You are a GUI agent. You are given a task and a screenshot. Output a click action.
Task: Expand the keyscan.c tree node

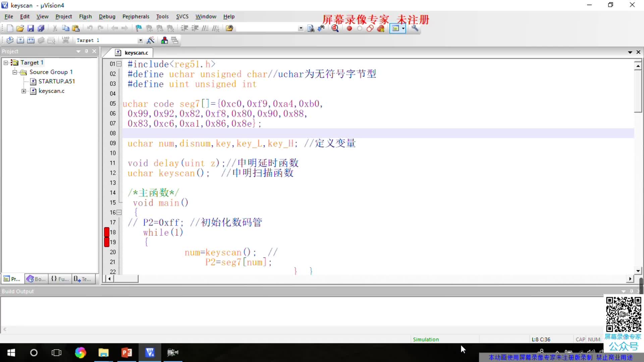pyautogui.click(x=24, y=91)
